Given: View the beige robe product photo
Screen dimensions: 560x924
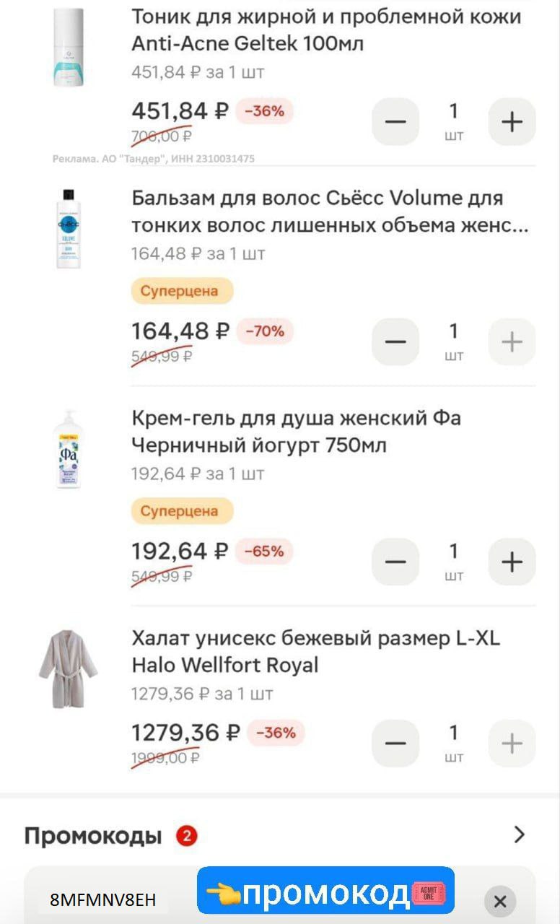Looking at the screenshot, I should coord(69,668).
